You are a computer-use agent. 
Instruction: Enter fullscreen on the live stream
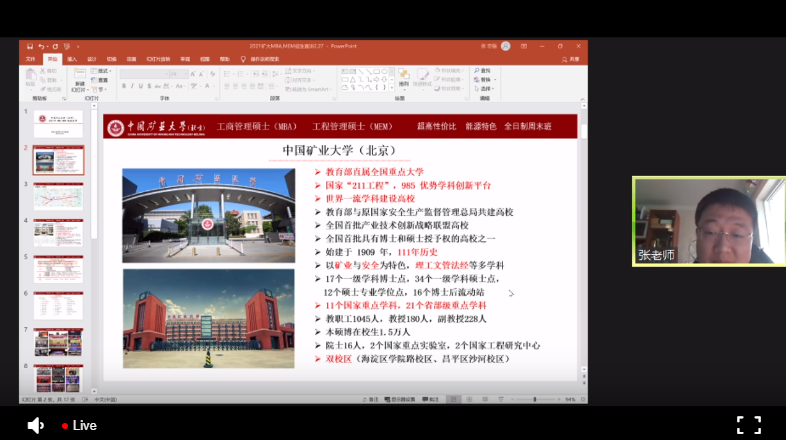749,425
